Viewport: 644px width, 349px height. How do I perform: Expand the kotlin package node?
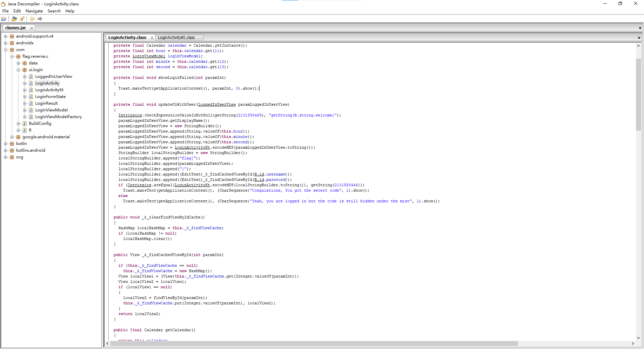point(5,144)
